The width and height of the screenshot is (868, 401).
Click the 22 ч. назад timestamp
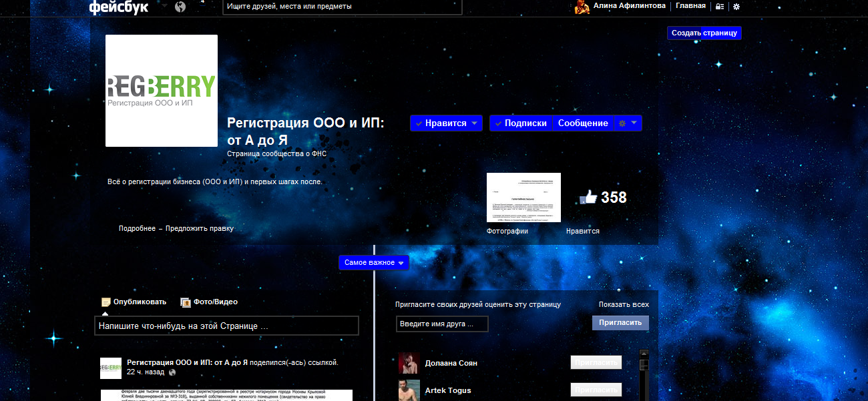[146, 372]
